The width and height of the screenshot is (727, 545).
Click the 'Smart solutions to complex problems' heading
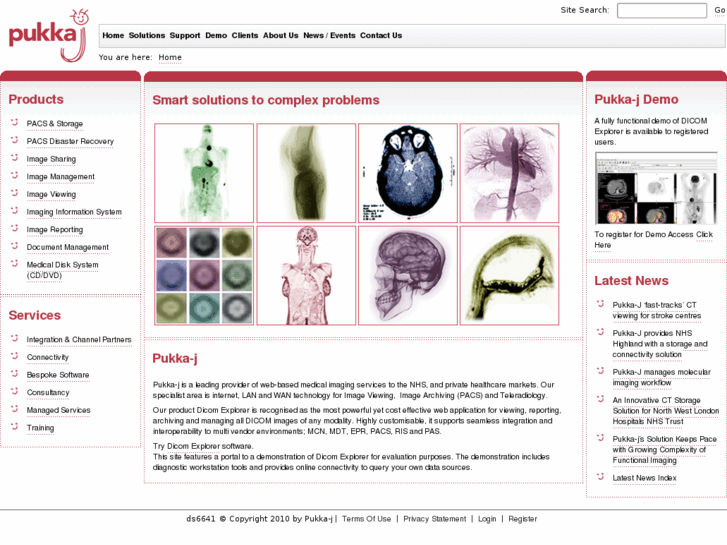(266, 100)
